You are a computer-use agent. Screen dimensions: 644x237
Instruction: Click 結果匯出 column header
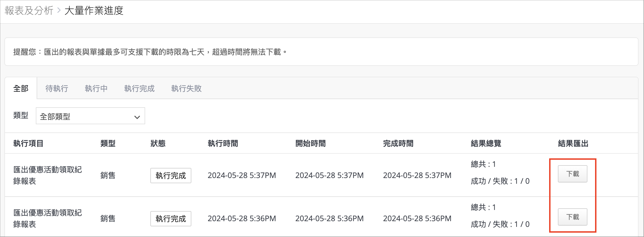(573, 143)
